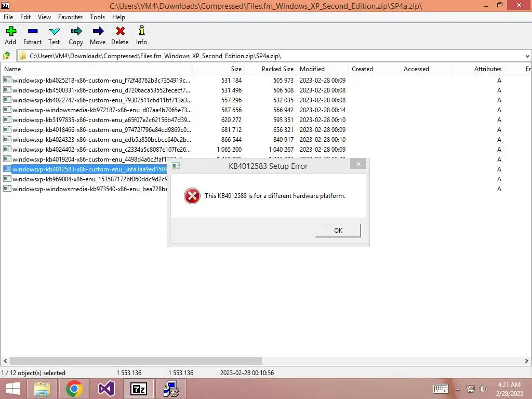
Task: Click the file icon of kb969084
Action: (x=7, y=179)
